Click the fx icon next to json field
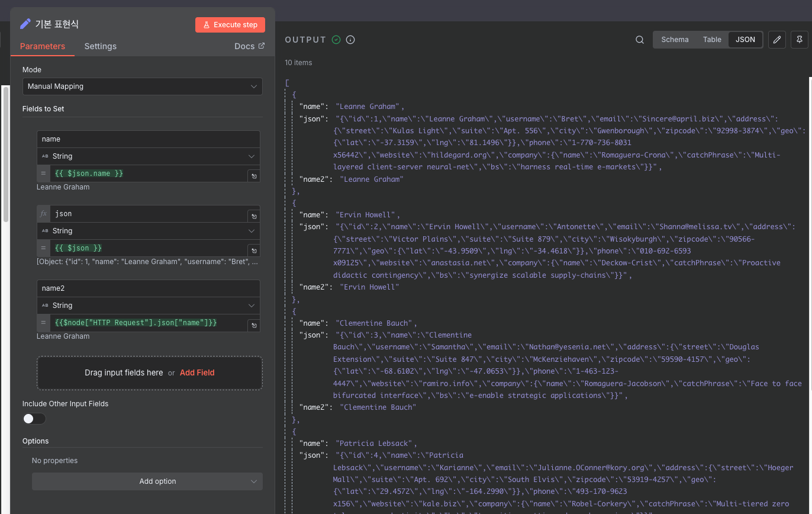The width and height of the screenshot is (812, 514). 43,214
